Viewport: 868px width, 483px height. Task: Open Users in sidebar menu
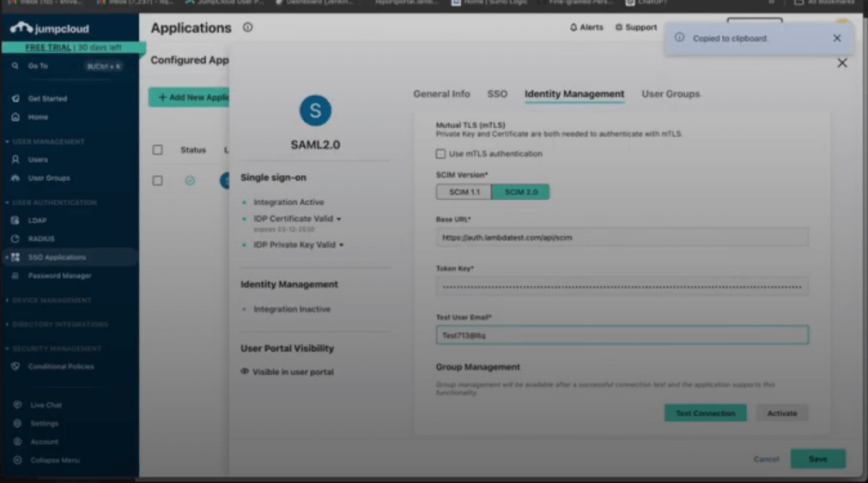click(x=38, y=160)
